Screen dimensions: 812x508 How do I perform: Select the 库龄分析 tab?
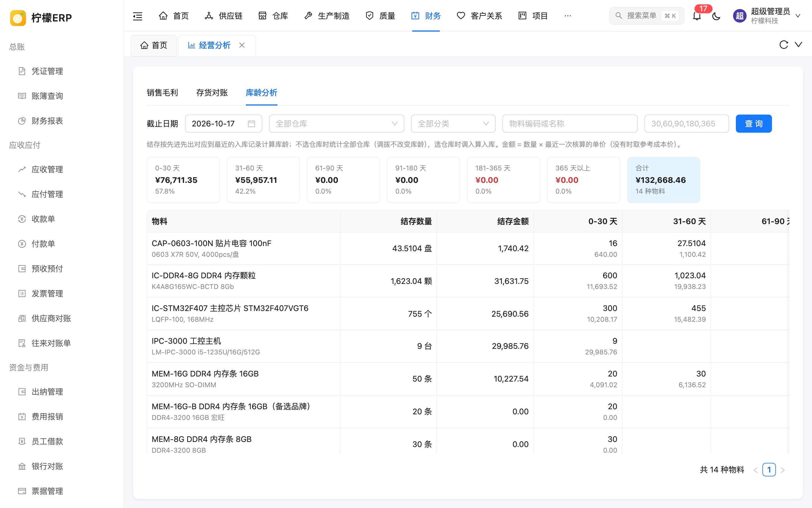(x=261, y=93)
